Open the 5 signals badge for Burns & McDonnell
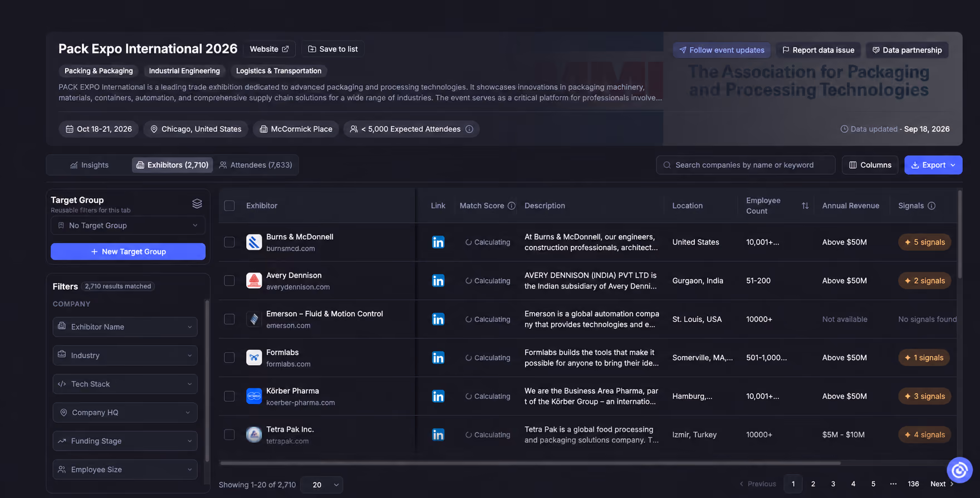 (x=924, y=242)
